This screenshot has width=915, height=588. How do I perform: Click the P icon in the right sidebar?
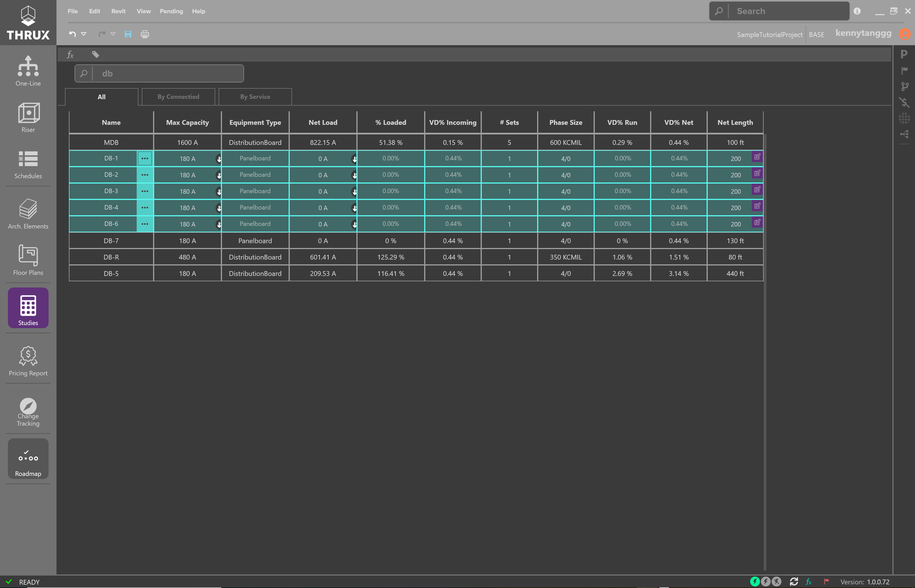tap(903, 54)
